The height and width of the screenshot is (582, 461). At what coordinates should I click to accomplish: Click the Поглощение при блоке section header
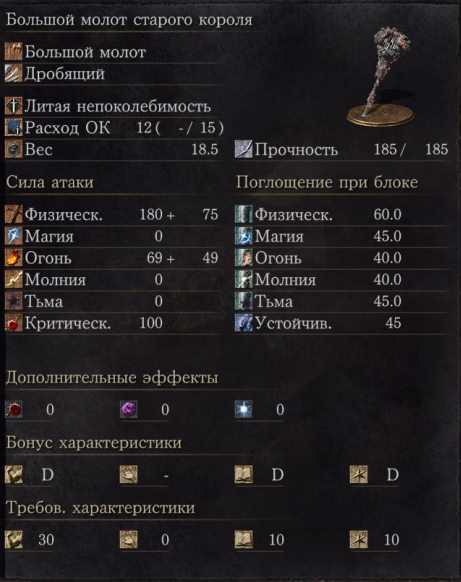point(327,182)
